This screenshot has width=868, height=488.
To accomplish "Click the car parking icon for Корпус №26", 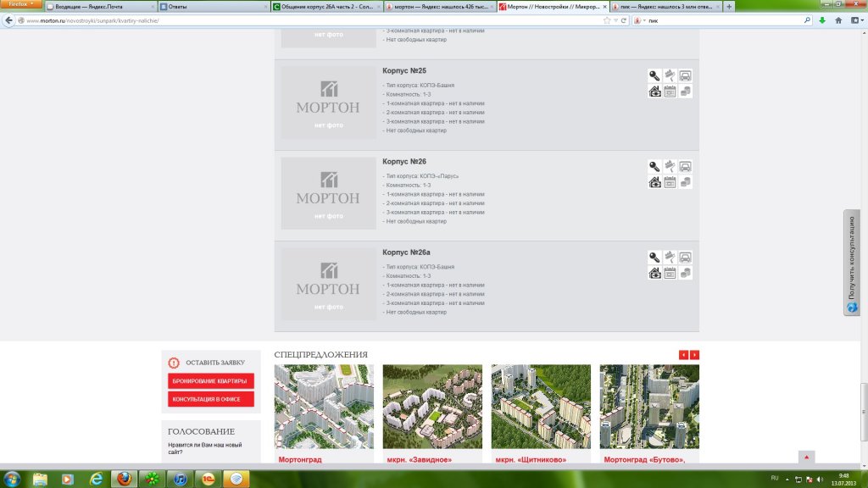I will [x=685, y=167].
